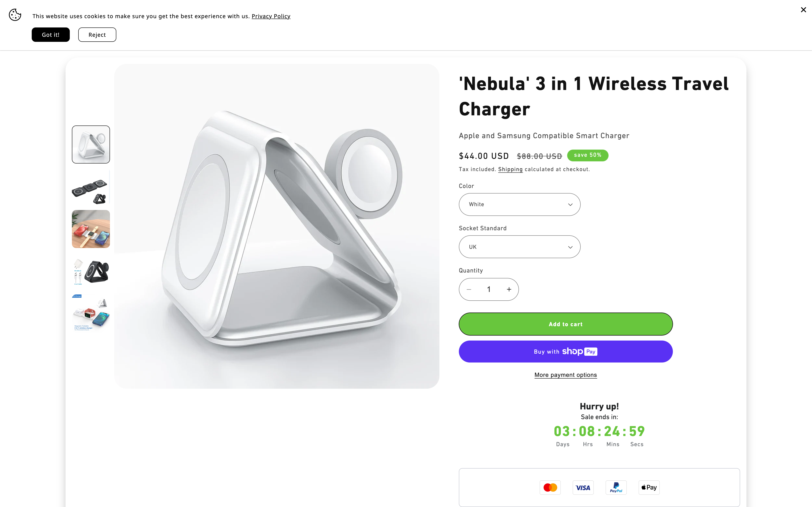Viewport: 812px width, 507px height.
Task: Buy now with Shop Pay
Action: click(x=565, y=351)
